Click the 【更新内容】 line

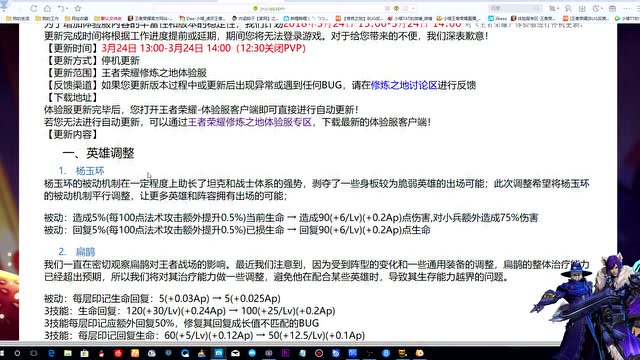click(71, 134)
